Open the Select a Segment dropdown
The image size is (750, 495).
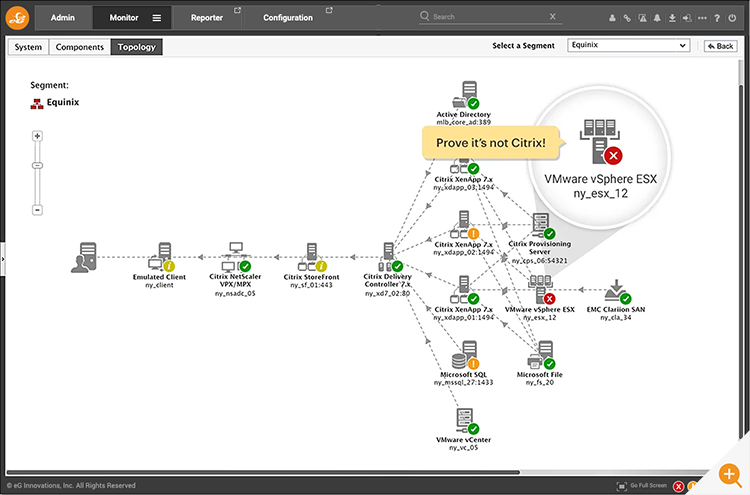[x=629, y=45]
